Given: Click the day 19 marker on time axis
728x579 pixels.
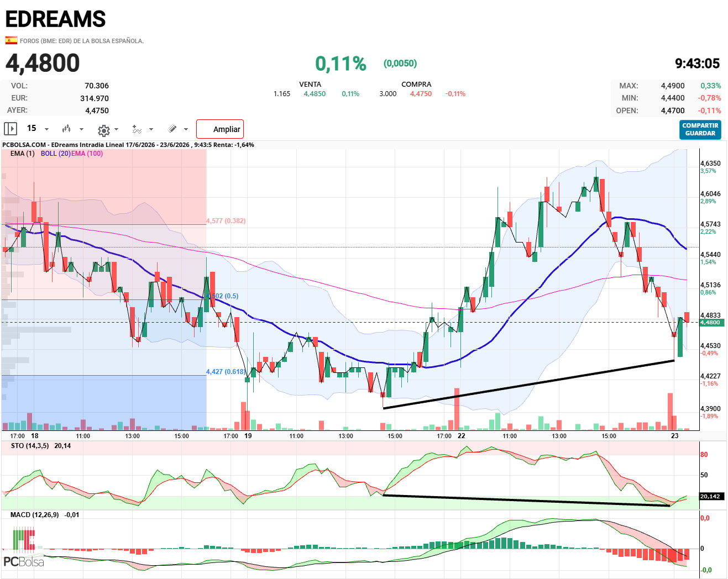Looking at the screenshot, I should point(248,436).
